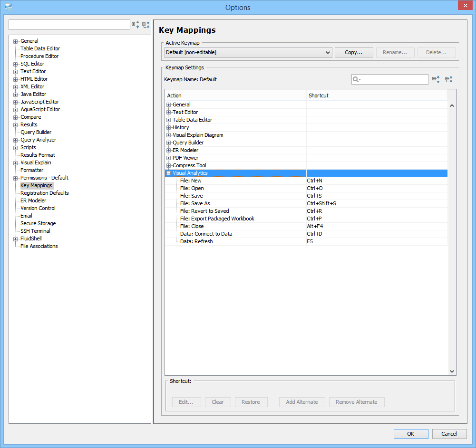The width and height of the screenshot is (476, 448).
Task: Click expand-all icon in Keymap Settings
Action: [436, 79]
